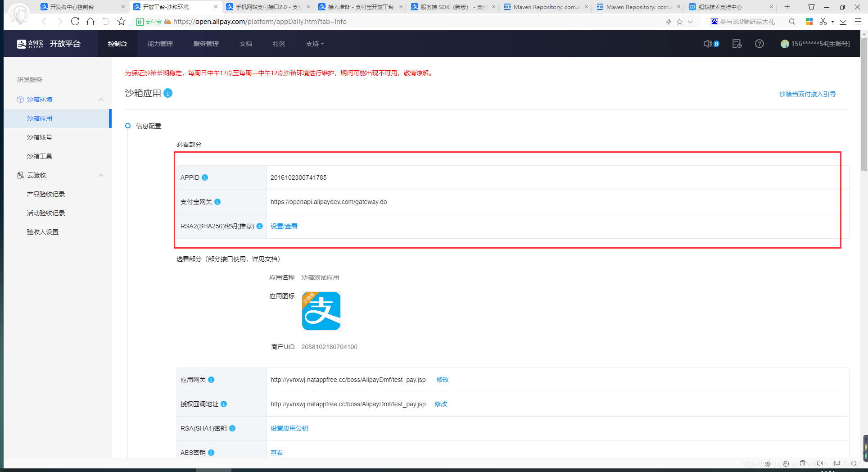Reload the page with refresh icon
The height and width of the screenshot is (472, 868).
click(x=75, y=21)
